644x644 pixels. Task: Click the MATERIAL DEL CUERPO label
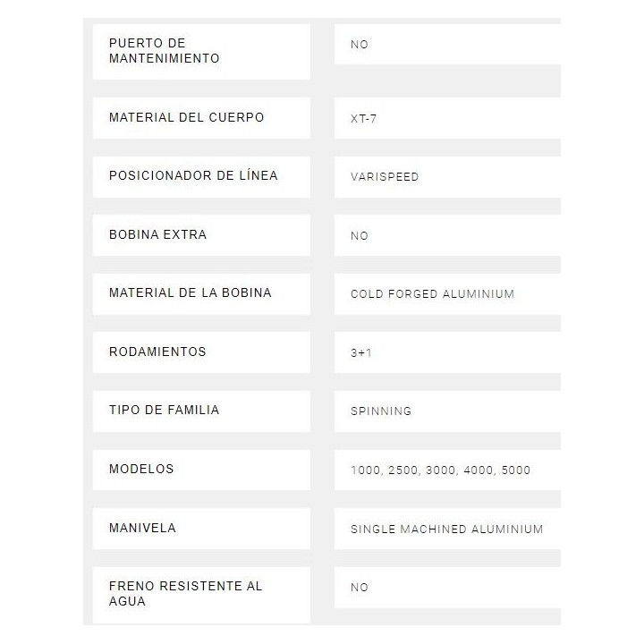coord(186,117)
